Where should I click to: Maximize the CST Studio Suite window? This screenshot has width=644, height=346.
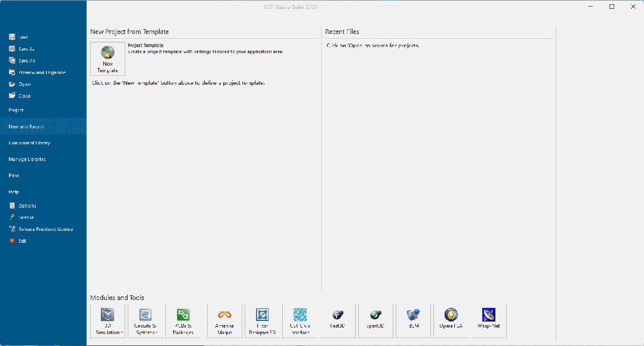612,7
